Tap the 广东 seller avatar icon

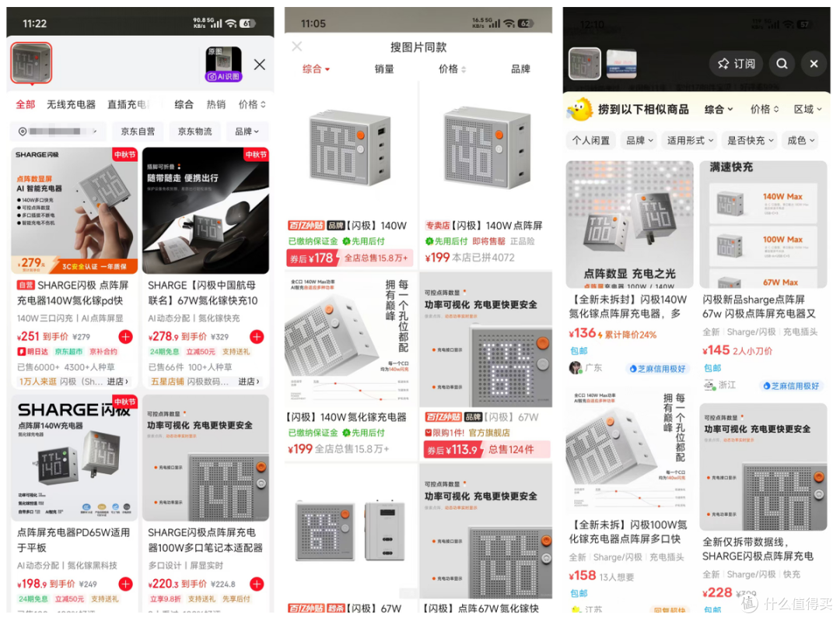(576, 368)
